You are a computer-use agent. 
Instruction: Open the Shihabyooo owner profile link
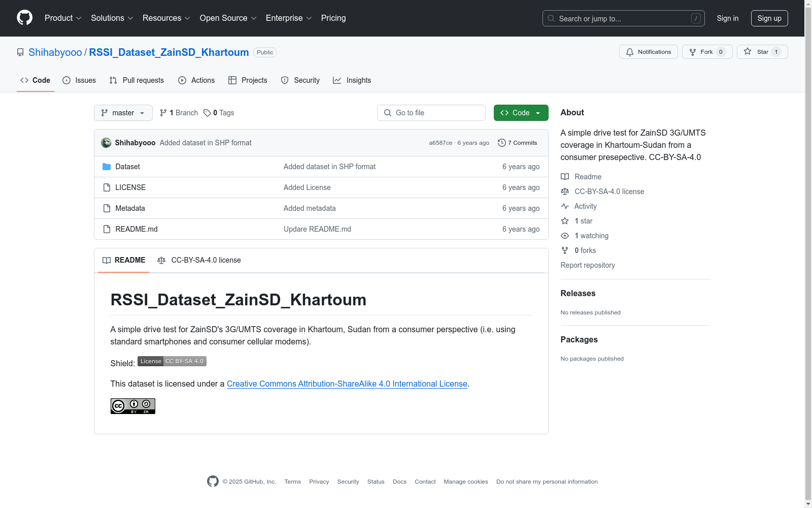(55, 52)
